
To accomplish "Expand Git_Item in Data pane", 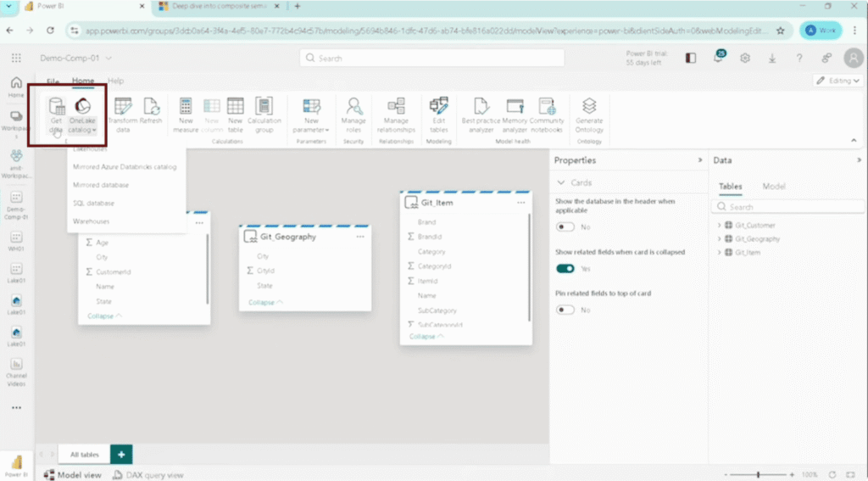I will 720,252.
